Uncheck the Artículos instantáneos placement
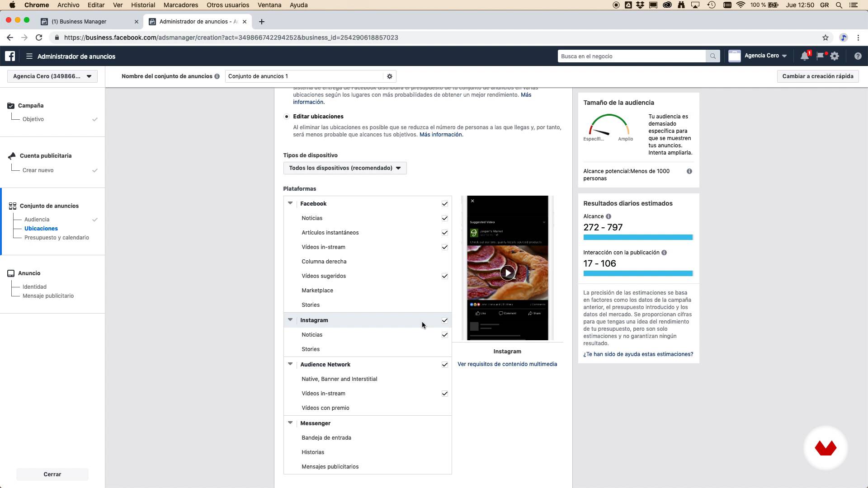This screenshot has width=868, height=488. [444, 233]
